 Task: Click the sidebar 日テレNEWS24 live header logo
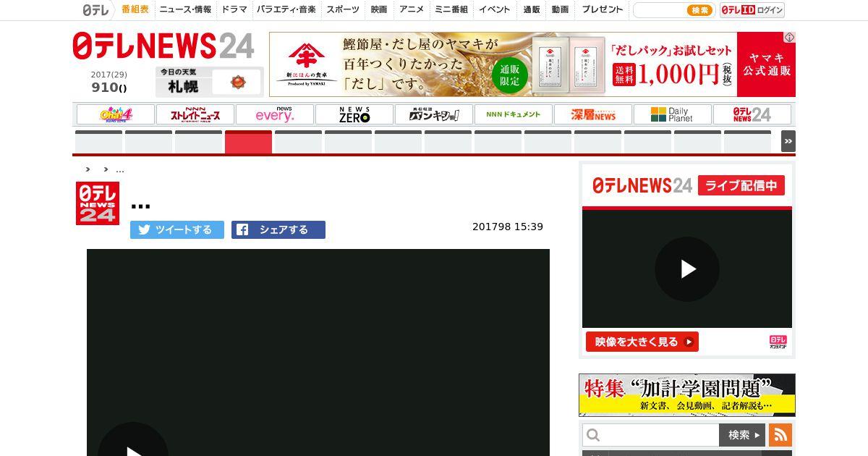[x=642, y=185]
